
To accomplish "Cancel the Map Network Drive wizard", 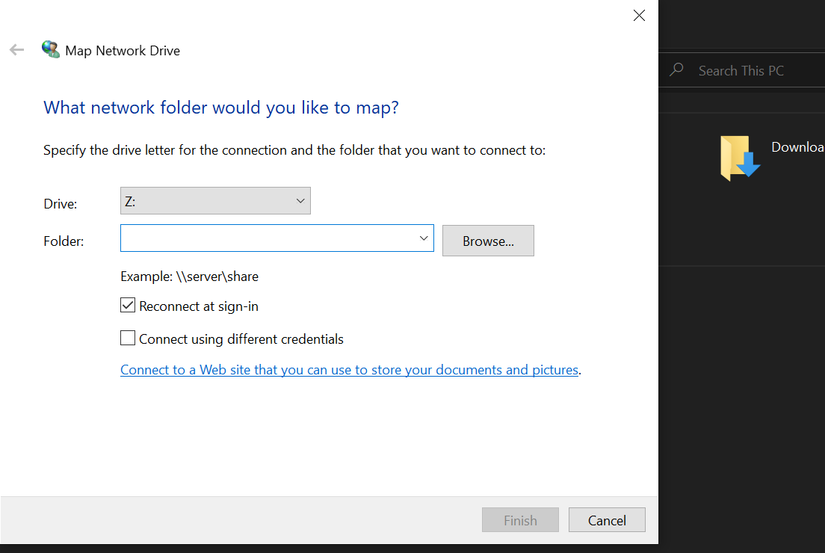I will coord(607,520).
